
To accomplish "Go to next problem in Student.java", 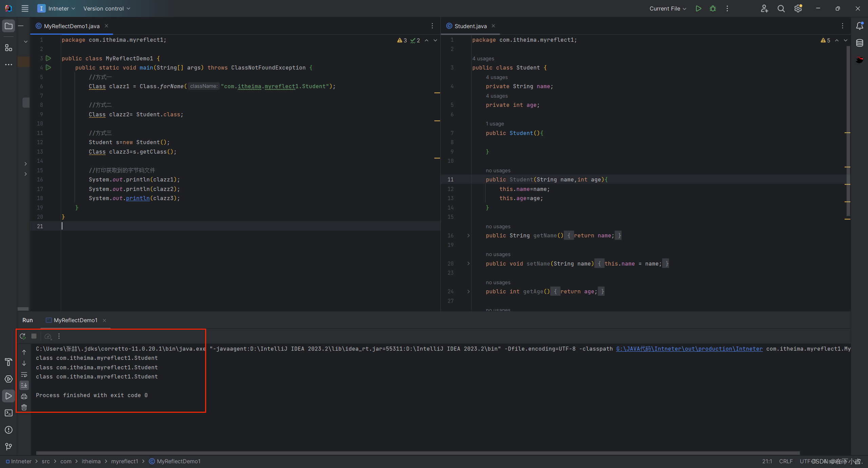I will (846, 40).
